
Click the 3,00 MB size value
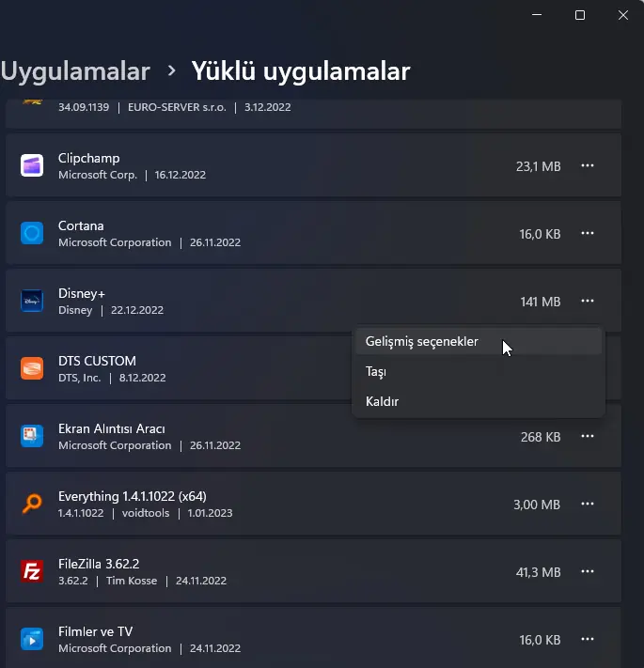click(x=537, y=505)
